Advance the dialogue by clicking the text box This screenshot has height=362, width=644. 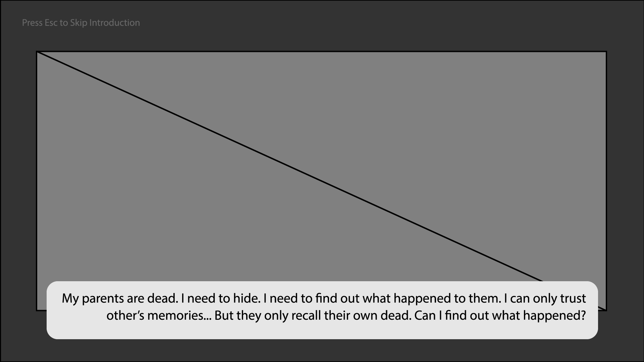pos(322,310)
